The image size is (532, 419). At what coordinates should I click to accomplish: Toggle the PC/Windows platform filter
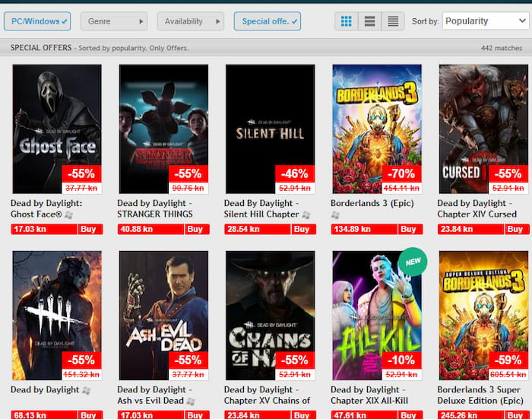(x=37, y=21)
